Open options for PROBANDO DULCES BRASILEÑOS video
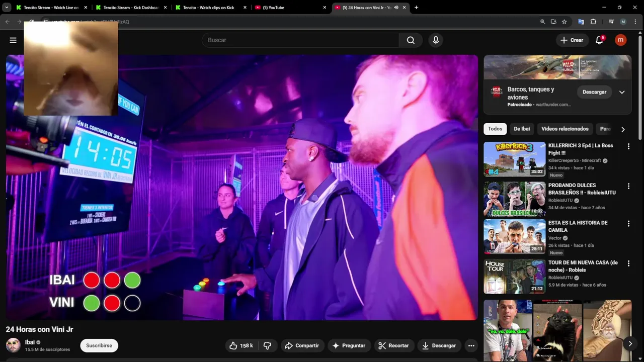This screenshot has height=362, width=644. pos(628,186)
